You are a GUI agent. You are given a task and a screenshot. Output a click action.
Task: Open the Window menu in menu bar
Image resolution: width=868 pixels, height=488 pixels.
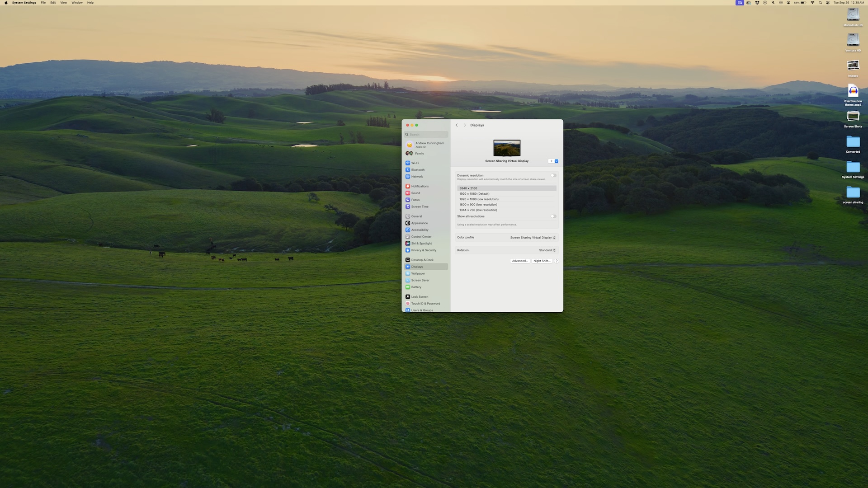[77, 3]
